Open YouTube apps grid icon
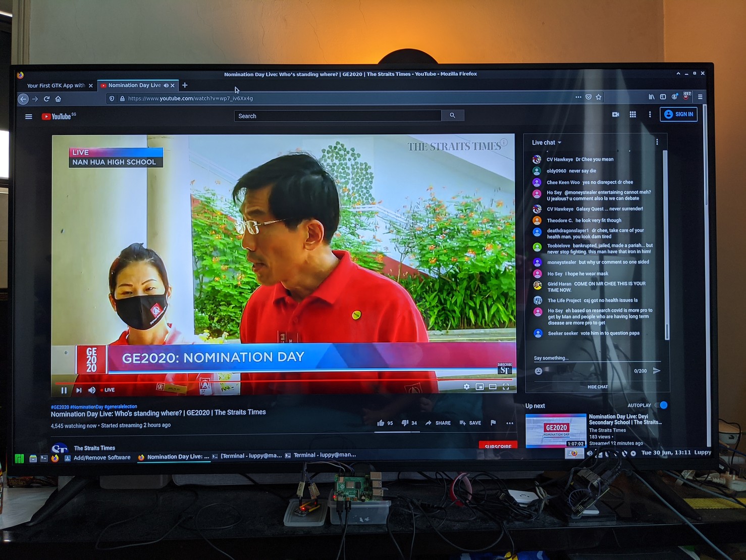 [632, 115]
